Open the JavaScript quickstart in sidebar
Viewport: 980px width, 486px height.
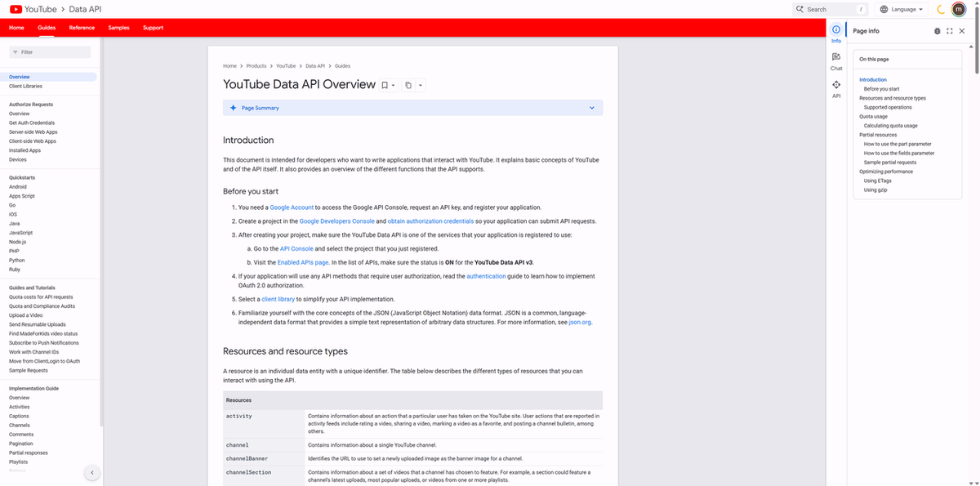click(x=20, y=233)
